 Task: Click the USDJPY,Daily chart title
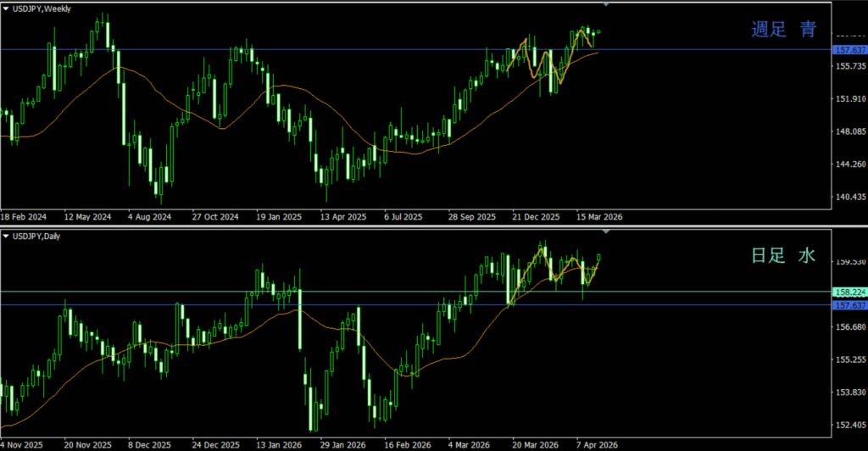[x=39, y=235]
